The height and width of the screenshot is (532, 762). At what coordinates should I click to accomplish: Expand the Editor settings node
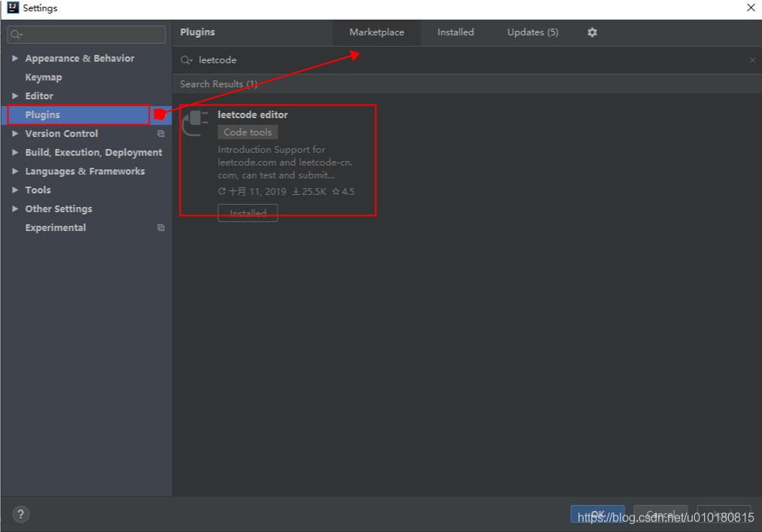[15, 96]
